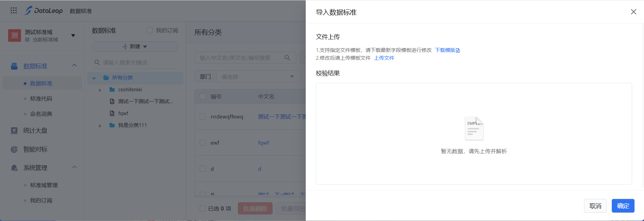The width and height of the screenshot is (644, 221).
Task: Select 数据标准 submenu item
Action: click(x=41, y=83)
